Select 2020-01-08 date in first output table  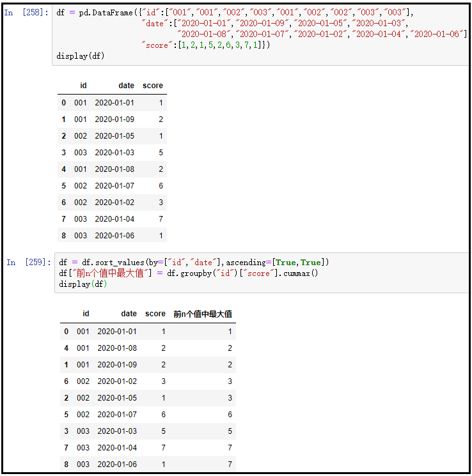[114, 169]
